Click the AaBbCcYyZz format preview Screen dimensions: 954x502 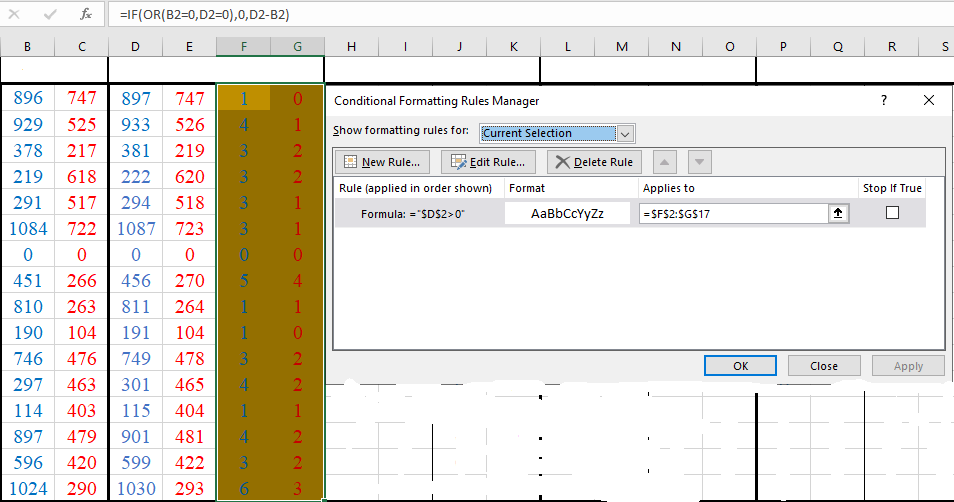click(567, 213)
